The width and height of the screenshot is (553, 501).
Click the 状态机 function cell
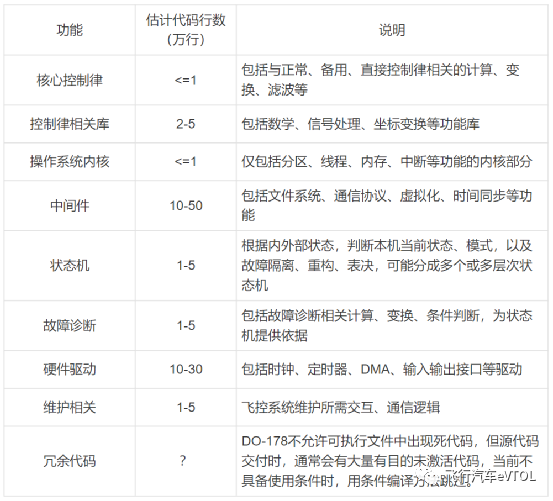(69, 265)
